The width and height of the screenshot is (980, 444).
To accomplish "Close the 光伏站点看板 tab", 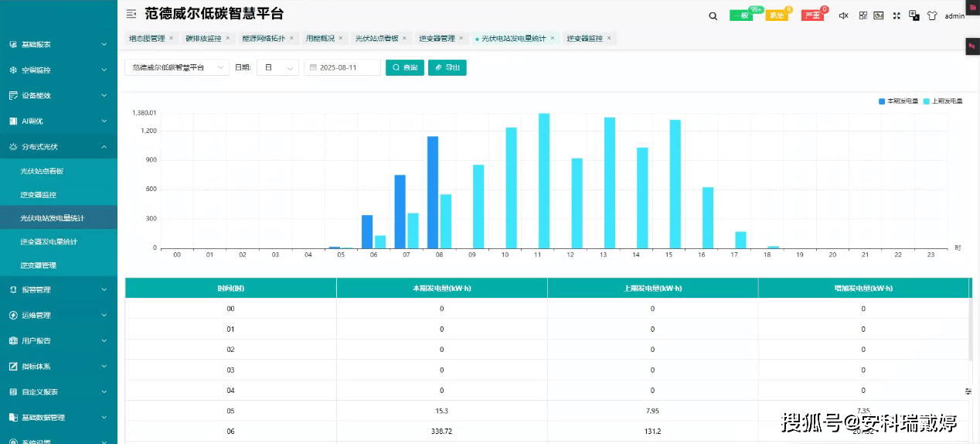I will pyautogui.click(x=404, y=38).
